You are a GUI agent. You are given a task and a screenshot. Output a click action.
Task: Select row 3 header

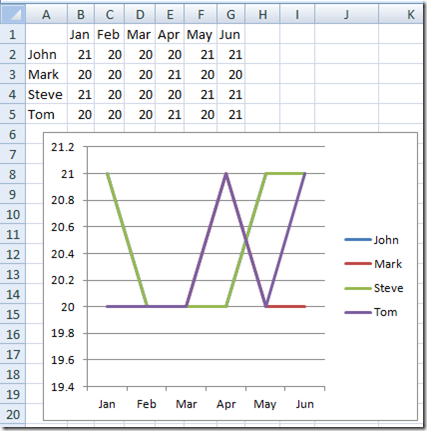point(13,74)
